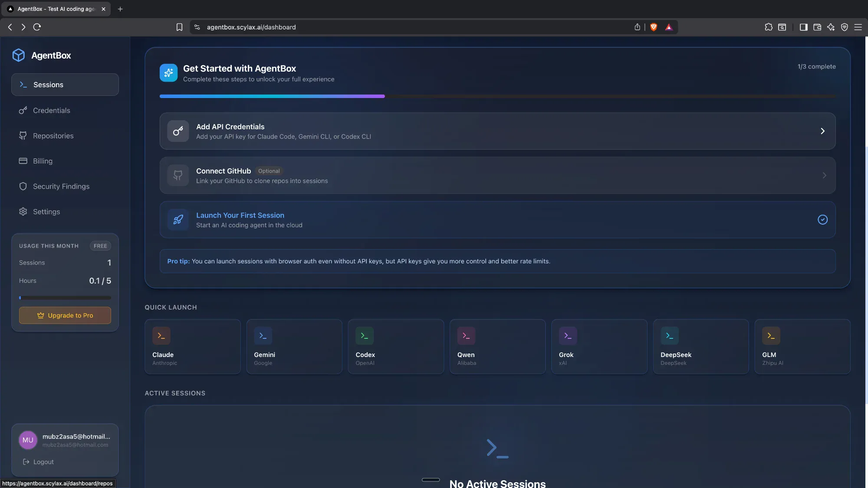
Task: Click the Brave Shields icon in toolbar
Action: (x=653, y=27)
